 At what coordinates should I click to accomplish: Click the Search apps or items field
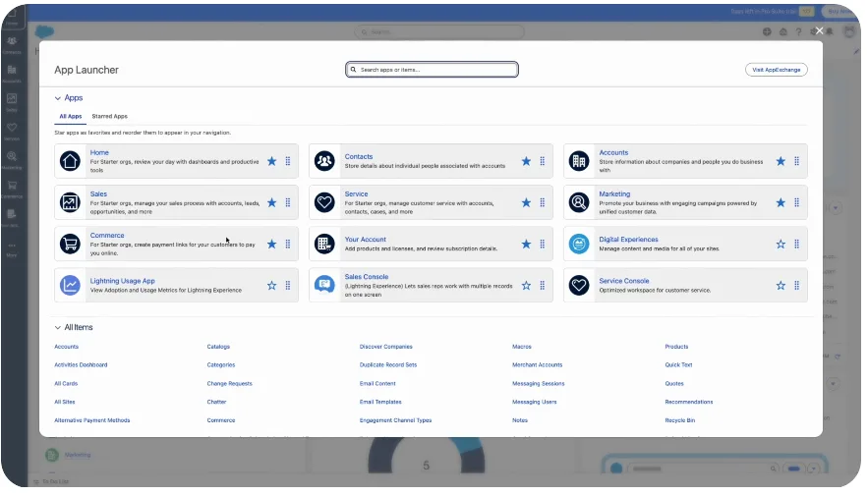point(433,70)
